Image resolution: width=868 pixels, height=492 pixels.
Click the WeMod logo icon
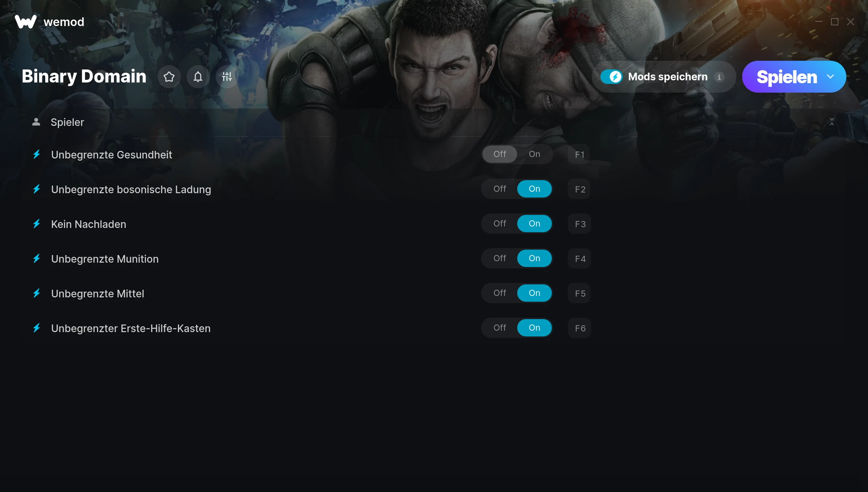tap(26, 22)
